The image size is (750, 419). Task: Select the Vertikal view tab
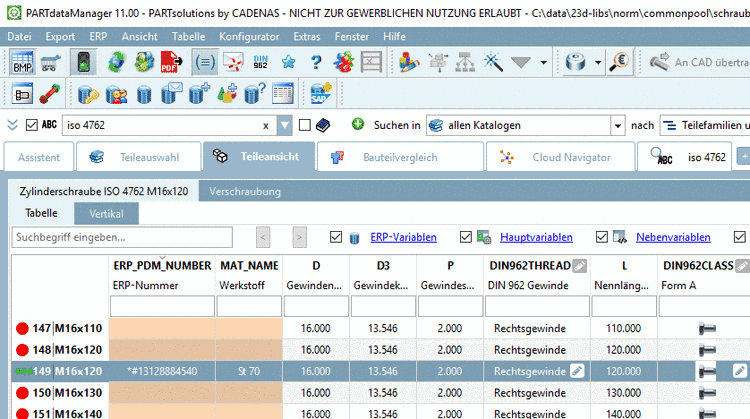point(106,213)
